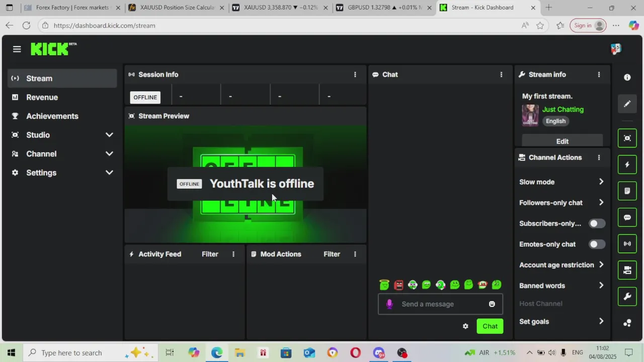Click the English language tag

click(x=555, y=121)
